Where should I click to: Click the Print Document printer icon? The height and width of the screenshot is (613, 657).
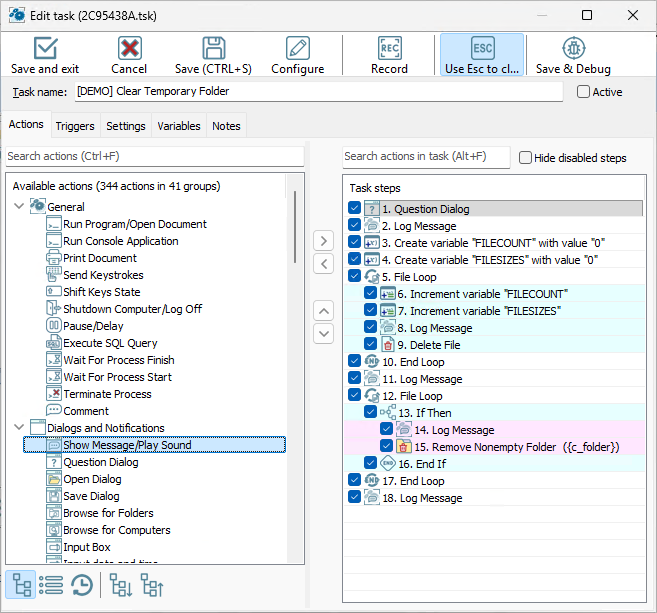54,257
